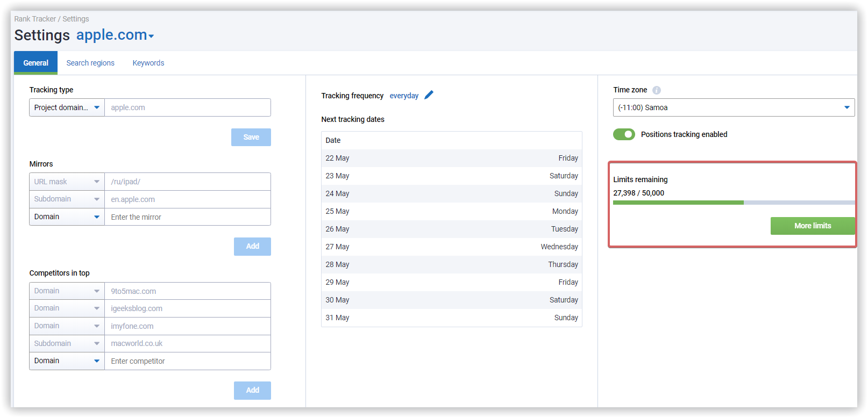Edit tracking frequency with pencil icon
Screen dimensions: 868x418
pyautogui.click(x=429, y=95)
